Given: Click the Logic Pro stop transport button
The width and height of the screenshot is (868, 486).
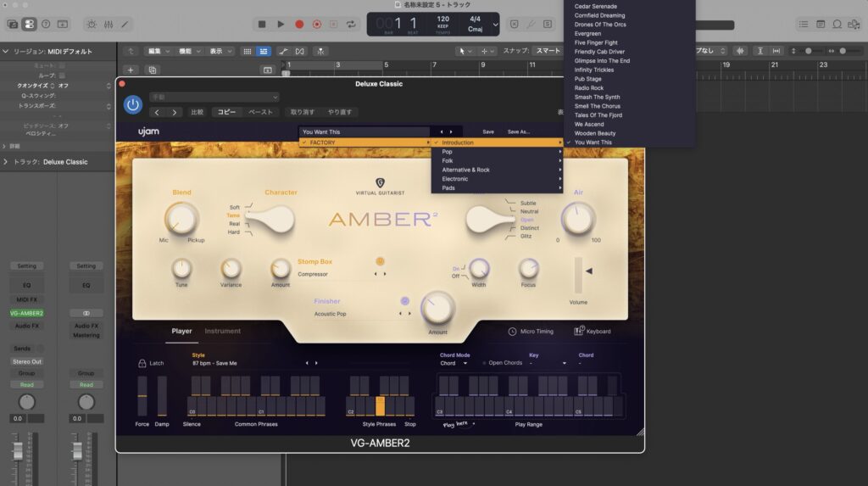Looking at the screenshot, I should (x=262, y=25).
